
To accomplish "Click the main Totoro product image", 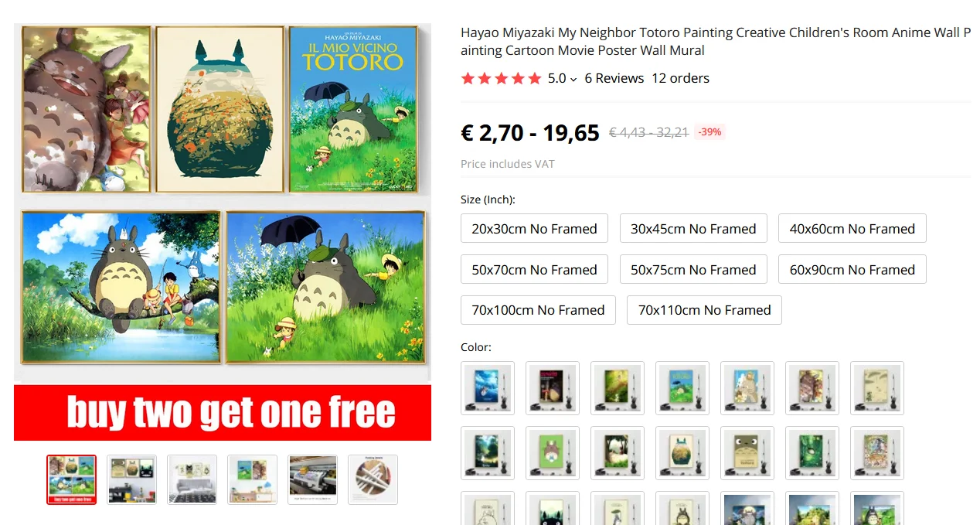I will [223, 232].
